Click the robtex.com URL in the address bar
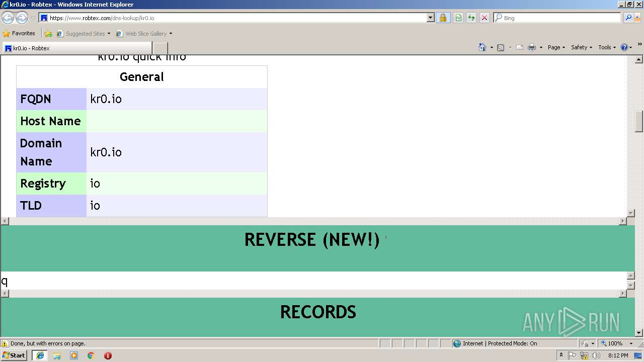Viewport: 644px width, 362px height. coord(102,18)
